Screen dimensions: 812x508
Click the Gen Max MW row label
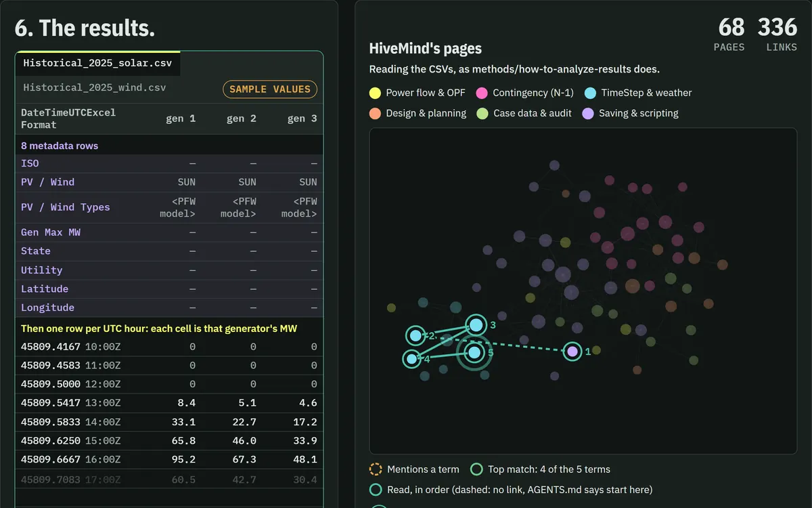51,232
